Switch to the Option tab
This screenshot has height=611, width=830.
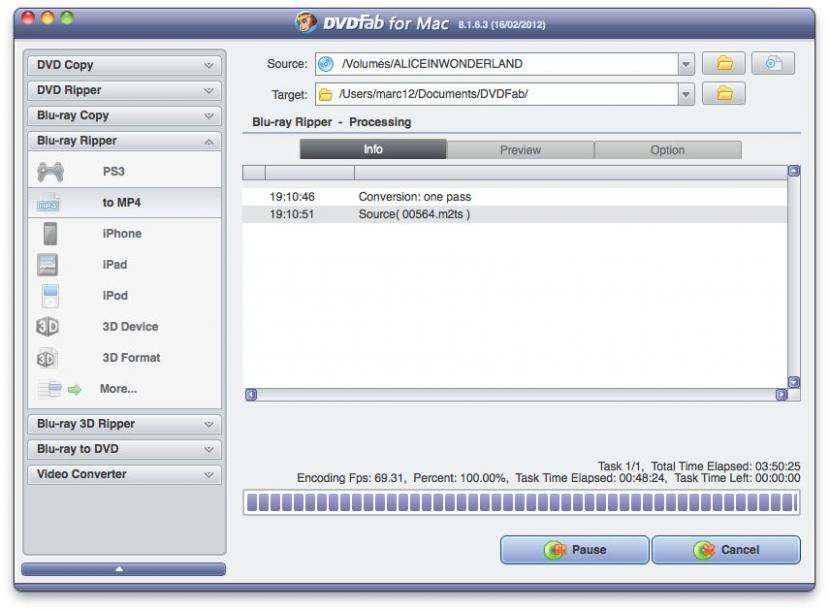[667, 150]
